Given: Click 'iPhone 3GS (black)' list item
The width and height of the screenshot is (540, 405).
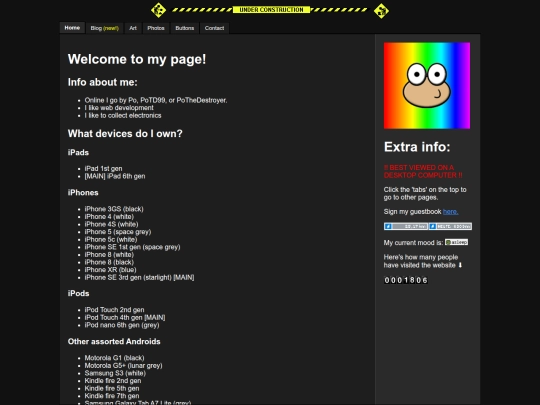Looking at the screenshot, I should (114, 209).
